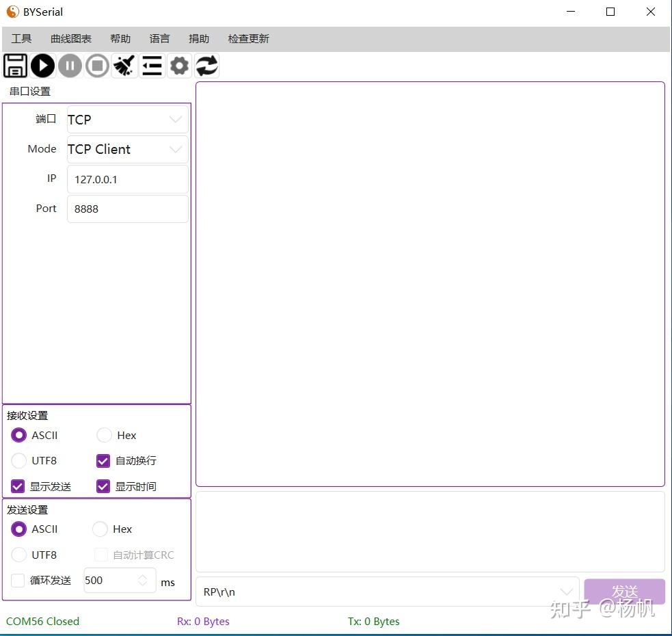
Task: Open the 曲线图表 menu
Action: [70, 38]
